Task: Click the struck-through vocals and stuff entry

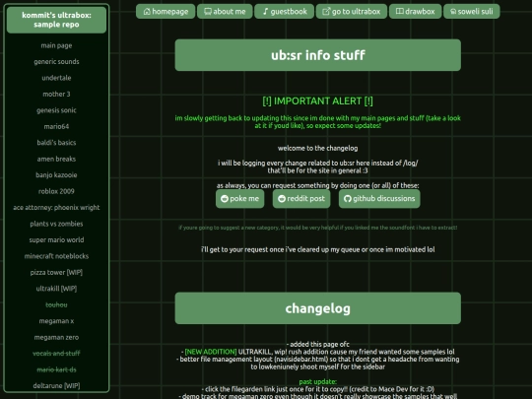Action: point(56,354)
